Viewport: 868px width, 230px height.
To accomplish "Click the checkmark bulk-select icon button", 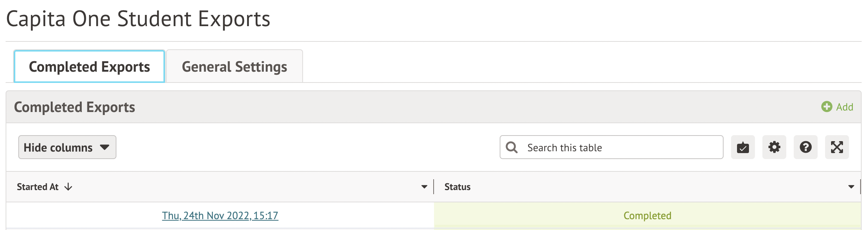I will pos(743,147).
